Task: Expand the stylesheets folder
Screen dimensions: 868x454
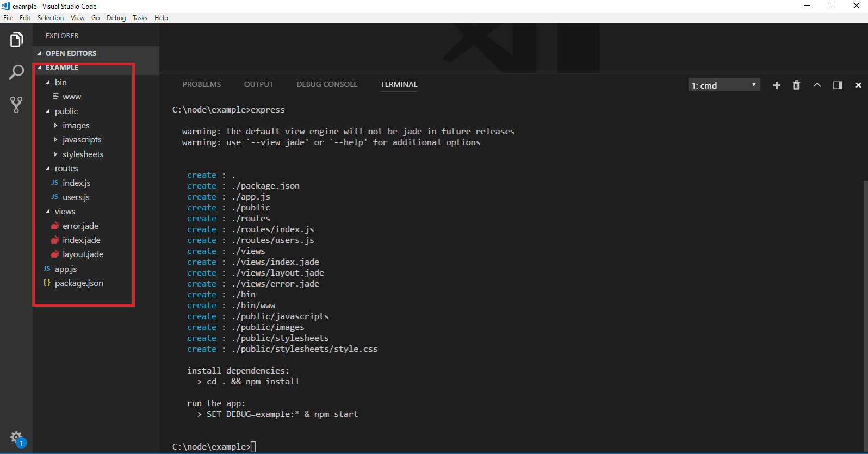Action: pyautogui.click(x=55, y=154)
